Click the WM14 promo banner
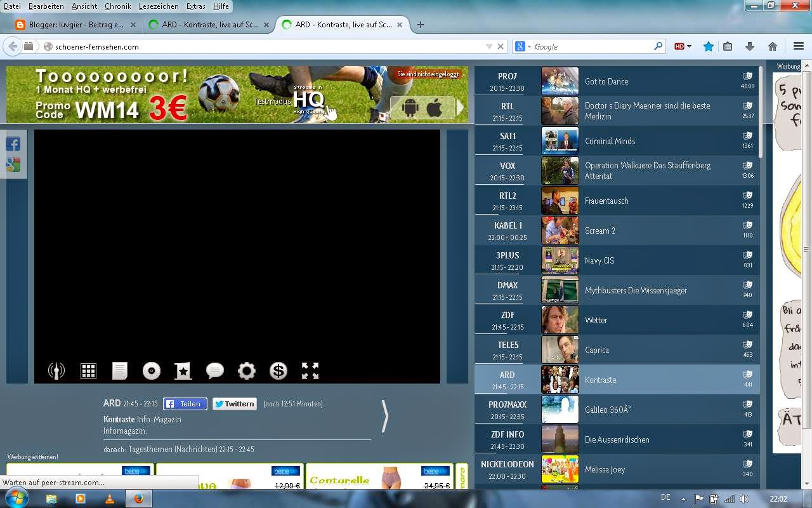 pos(237,95)
